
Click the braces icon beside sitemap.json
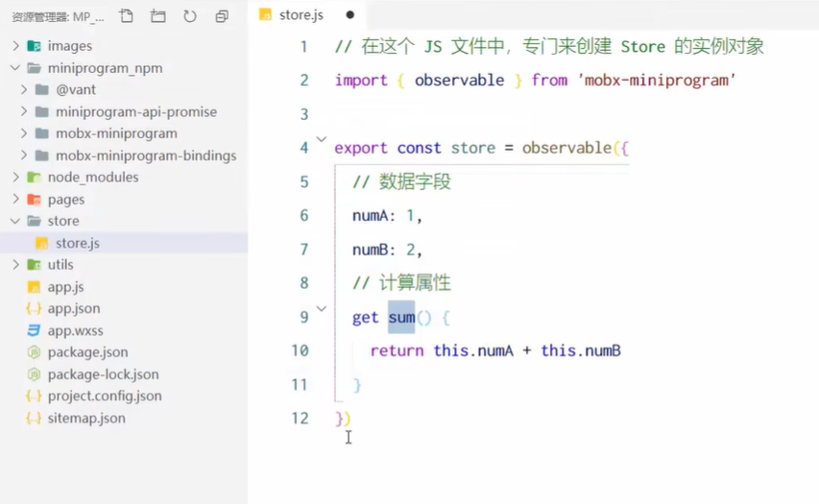[x=34, y=419]
